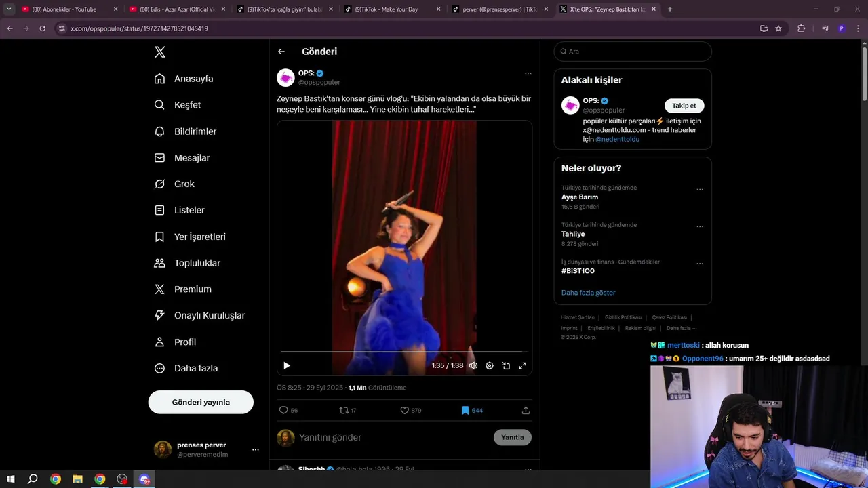Open File Explorer from taskbar
Image resolution: width=868 pixels, height=488 pixels.
(x=77, y=479)
